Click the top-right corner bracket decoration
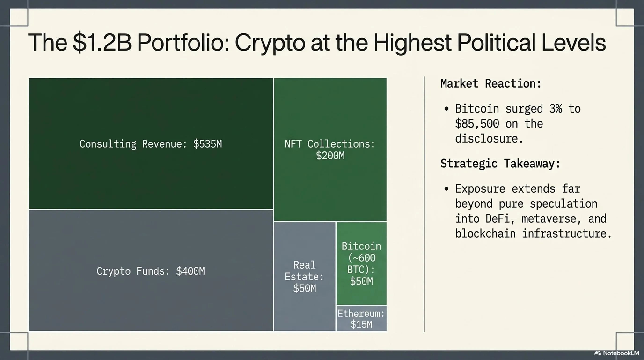644x360 pixels. 625,17
